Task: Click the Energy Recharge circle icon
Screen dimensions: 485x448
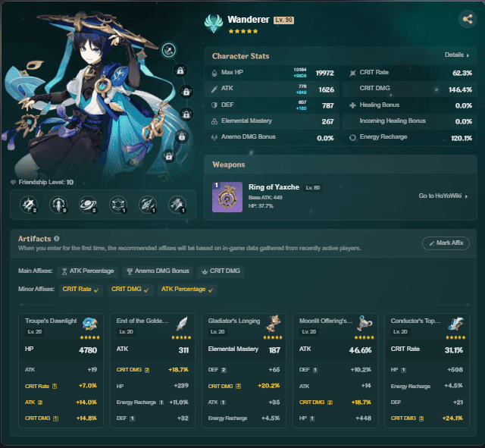Action: (352, 137)
